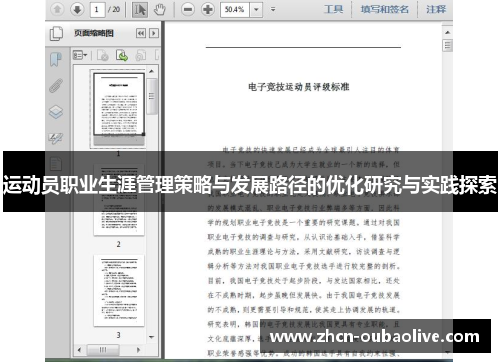Click the document title 电子竞技运动员评级标准
500x362 pixels.
tap(299, 87)
